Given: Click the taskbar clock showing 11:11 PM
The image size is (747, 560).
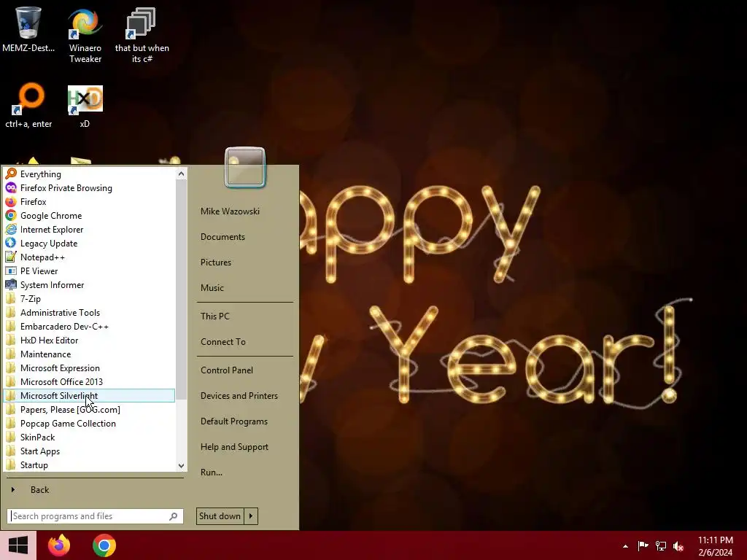Looking at the screenshot, I should point(716,546).
